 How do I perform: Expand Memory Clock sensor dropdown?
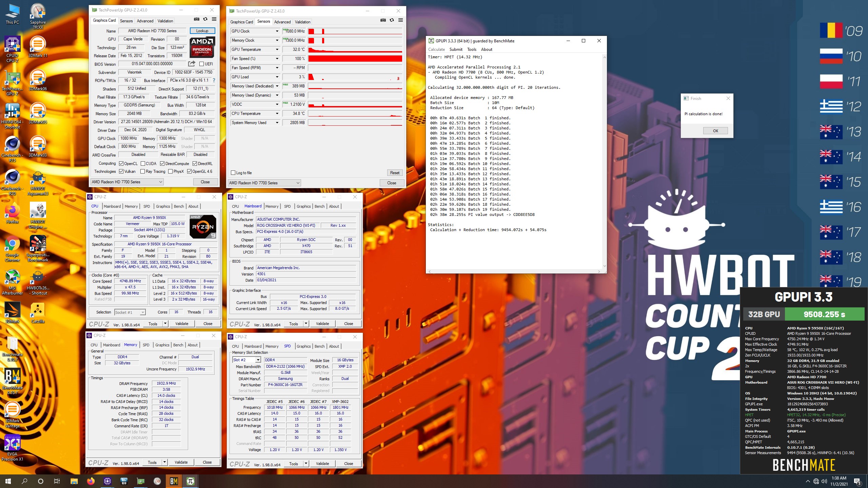pos(277,40)
